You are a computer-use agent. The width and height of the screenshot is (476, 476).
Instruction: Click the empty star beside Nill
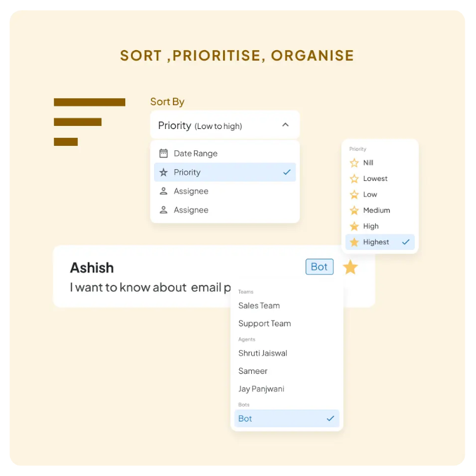[354, 163]
